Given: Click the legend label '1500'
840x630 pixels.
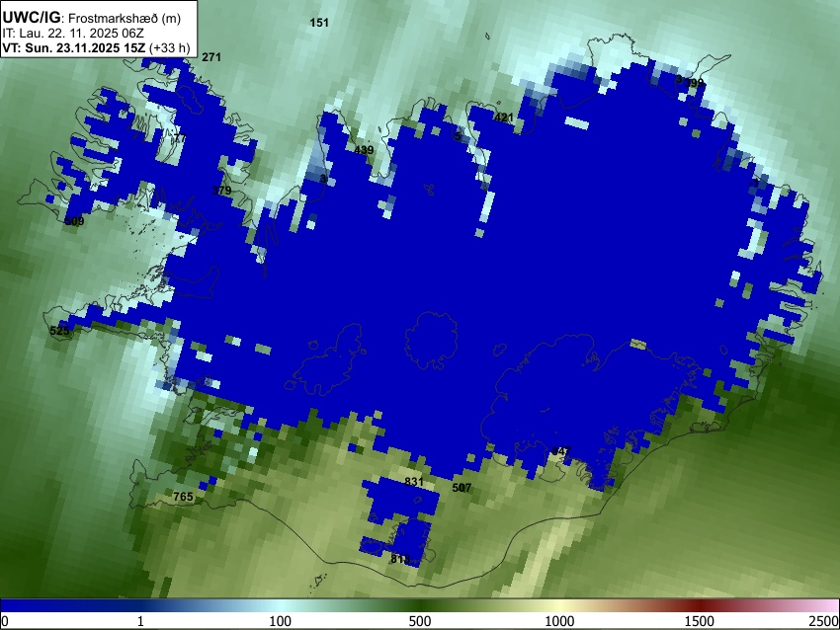Looking at the screenshot, I should point(700,621).
